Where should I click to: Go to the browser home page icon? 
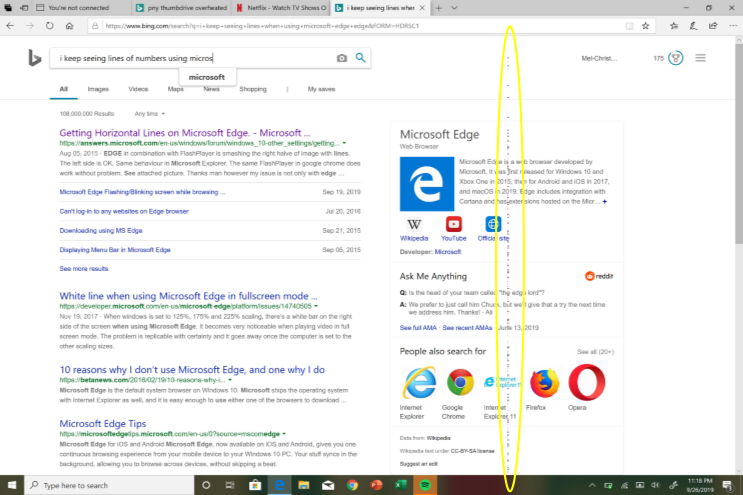tap(70, 26)
